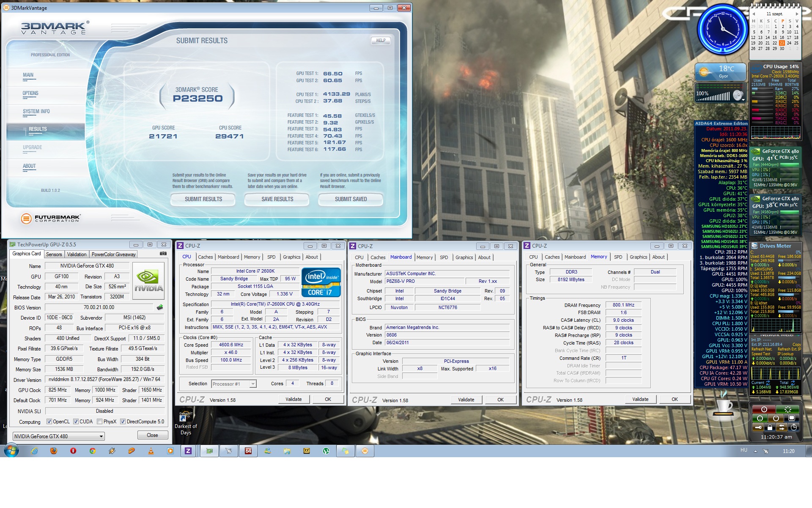This screenshot has width=812, height=508.
Task: Click the volume gadget speaker dial
Action: (738, 96)
